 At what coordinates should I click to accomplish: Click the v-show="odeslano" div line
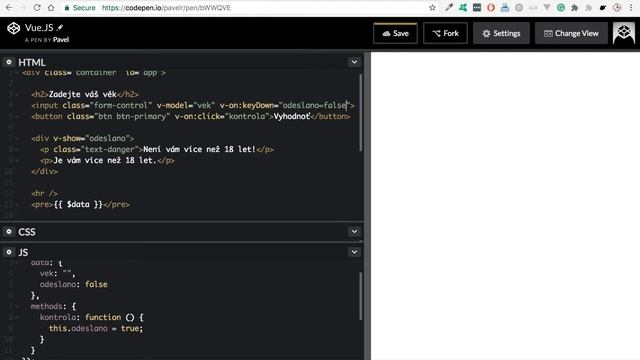click(82, 138)
